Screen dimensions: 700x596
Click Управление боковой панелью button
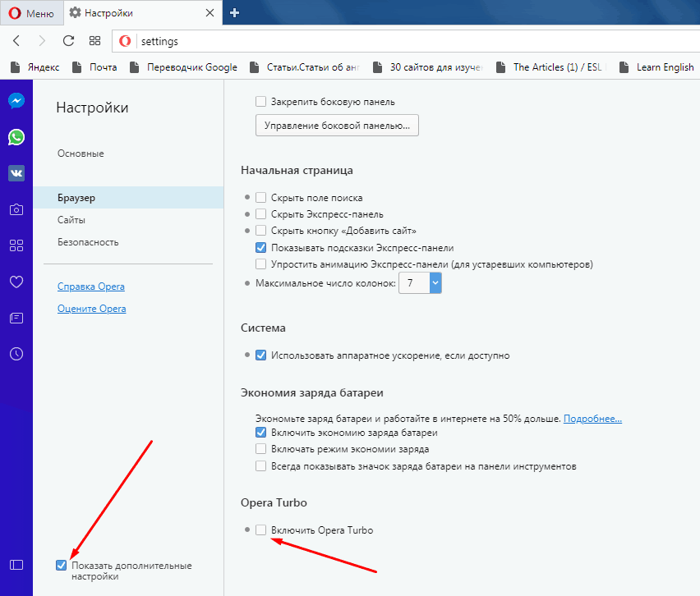pyautogui.click(x=337, y=126)
